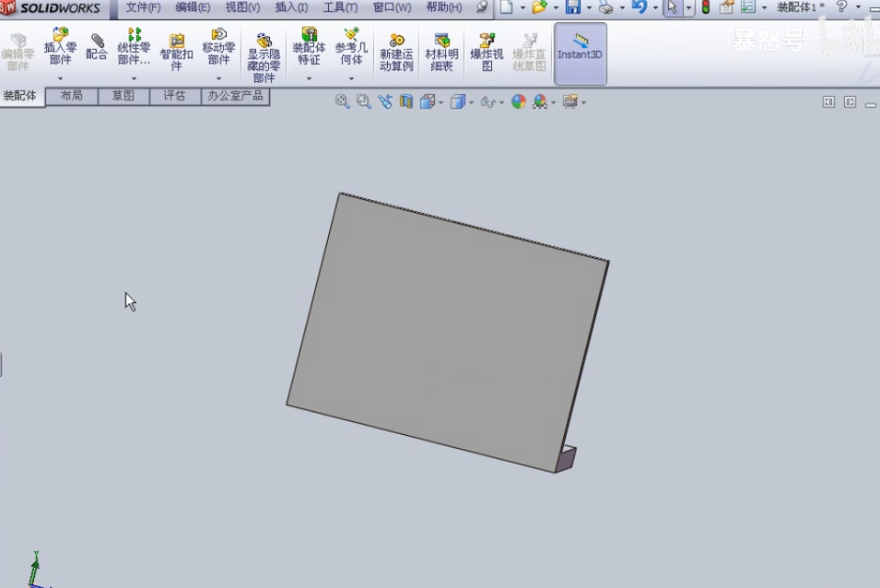
Task: Expand dropdown under 参考几何体
Action: coord(351,78)
